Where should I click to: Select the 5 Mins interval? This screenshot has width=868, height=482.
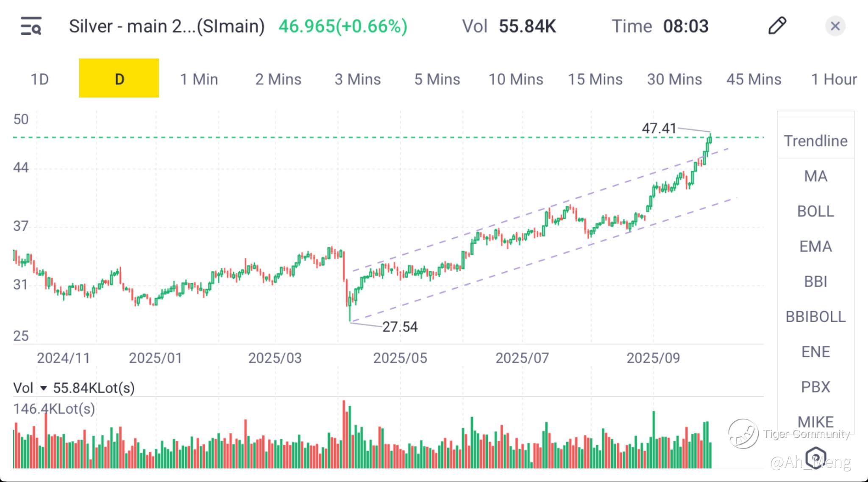[x=437, y=79]
